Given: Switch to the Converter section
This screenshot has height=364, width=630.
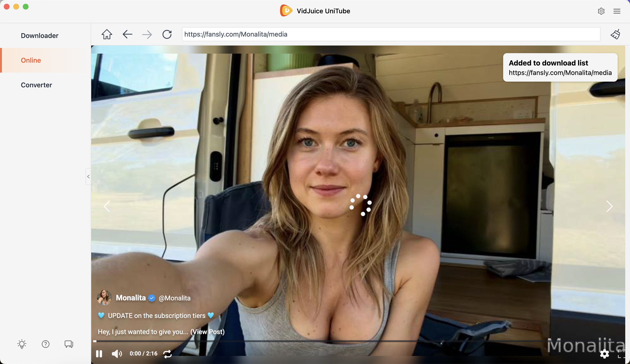Looking at the screenshot, I should 36,85.
